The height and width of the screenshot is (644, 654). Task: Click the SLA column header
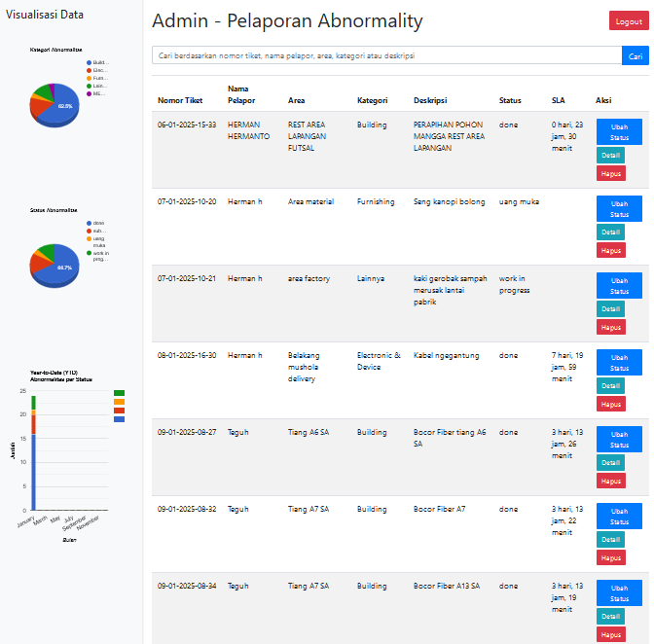click(x=558, y=100)
